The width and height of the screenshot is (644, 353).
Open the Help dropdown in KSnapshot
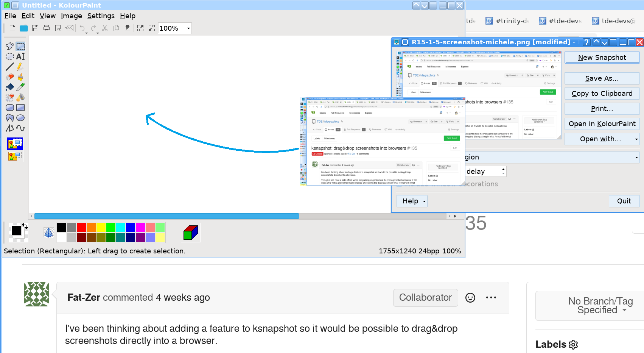(412, 201)
